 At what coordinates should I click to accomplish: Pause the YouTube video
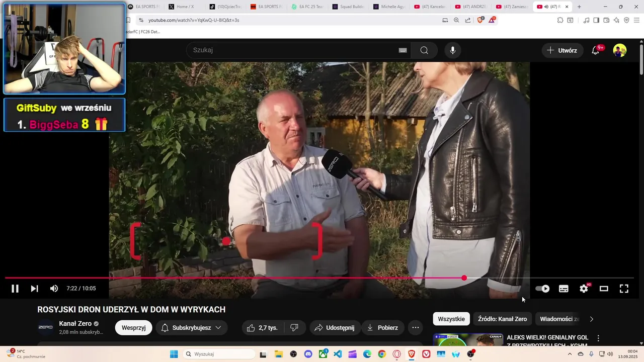15,289
